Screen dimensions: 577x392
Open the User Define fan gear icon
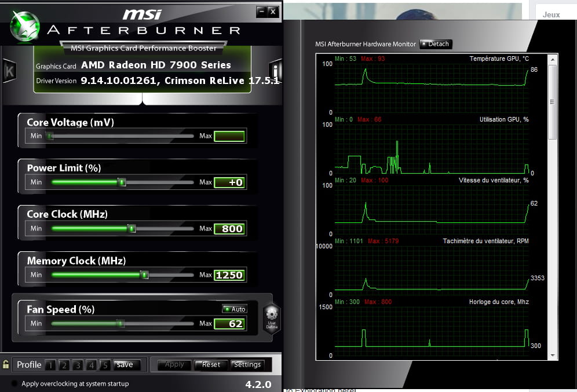tap(272, 318)
